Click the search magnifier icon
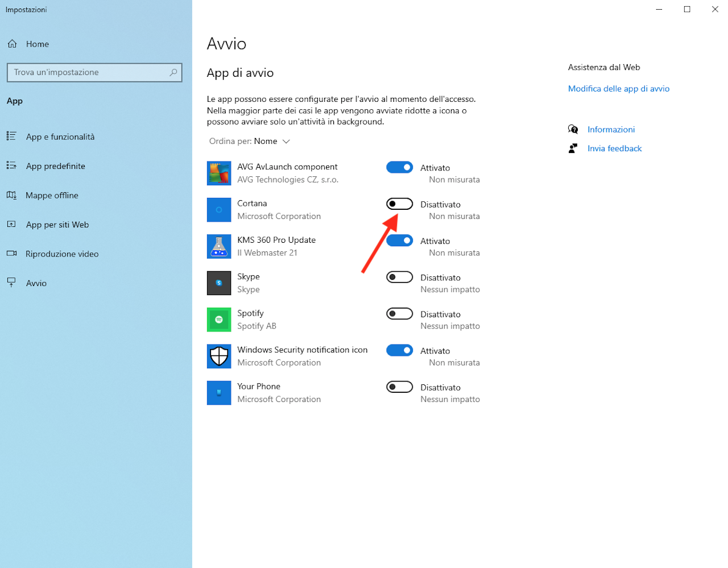 tap(173, 72)
